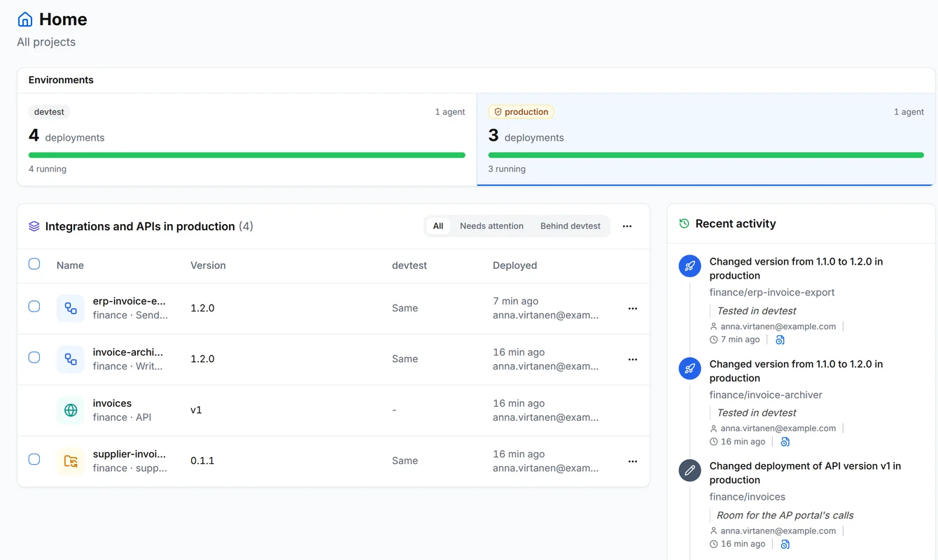
Task: Click rocket icon for invoice-archiver activity
Action: (690, 368)
